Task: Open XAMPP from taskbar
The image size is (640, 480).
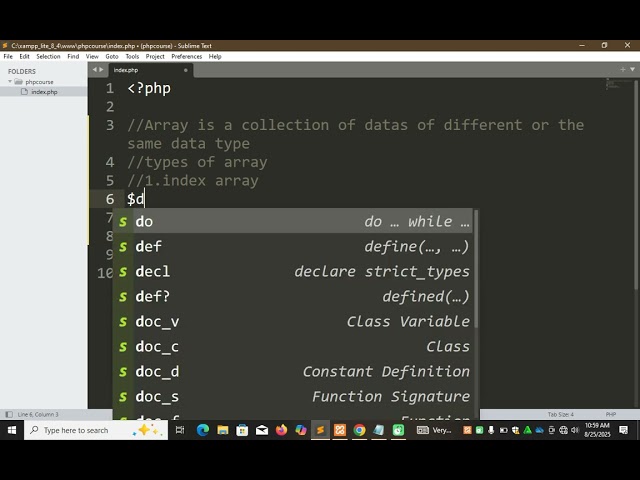Action: pos(340,430)
